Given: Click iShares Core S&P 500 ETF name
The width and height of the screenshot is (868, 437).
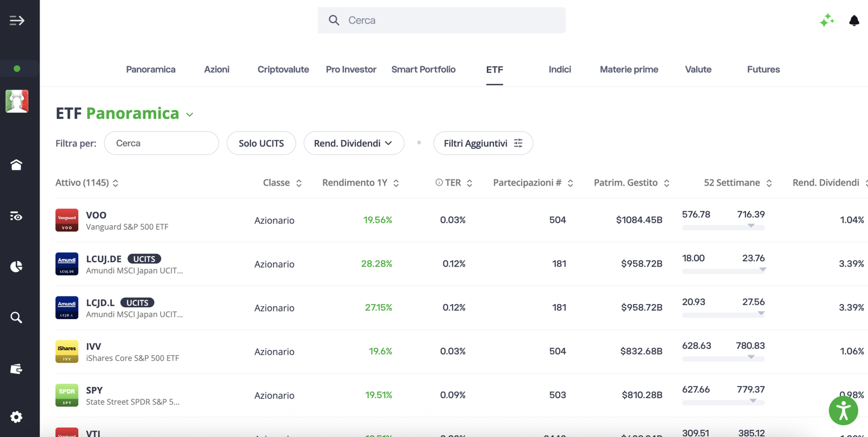Looking at the screenshot, I should 132,358.
